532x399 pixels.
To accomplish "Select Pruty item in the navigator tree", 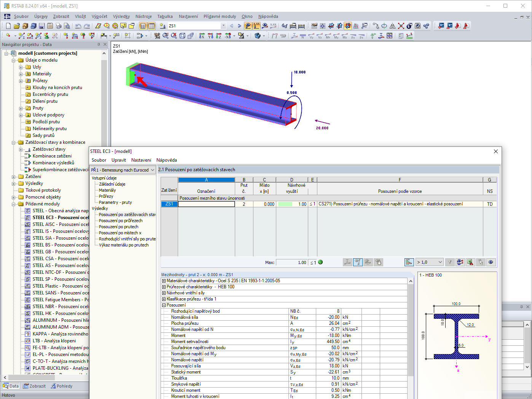I will [x=38, y=108].
